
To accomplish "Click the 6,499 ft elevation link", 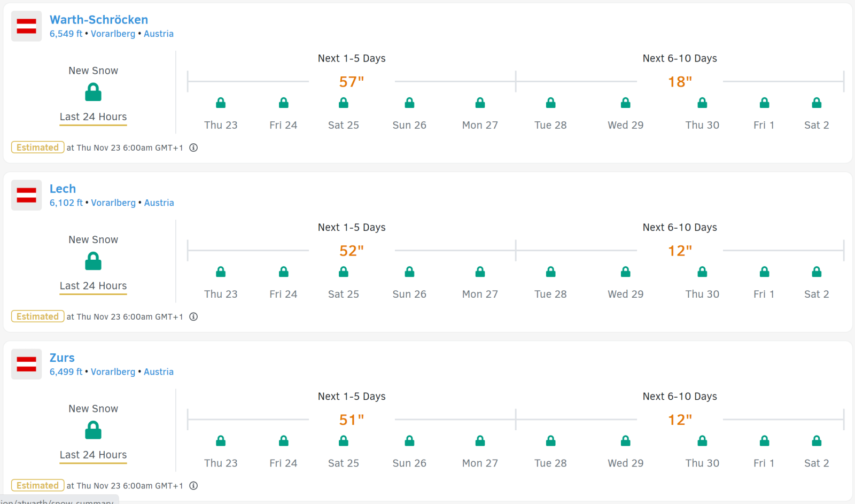I will pos(66,371).
